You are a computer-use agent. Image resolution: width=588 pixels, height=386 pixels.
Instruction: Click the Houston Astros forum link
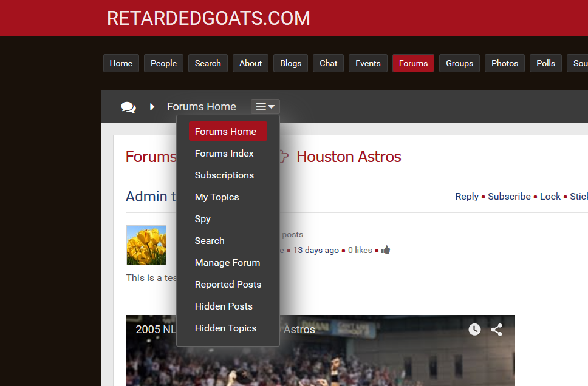[349, 157]
